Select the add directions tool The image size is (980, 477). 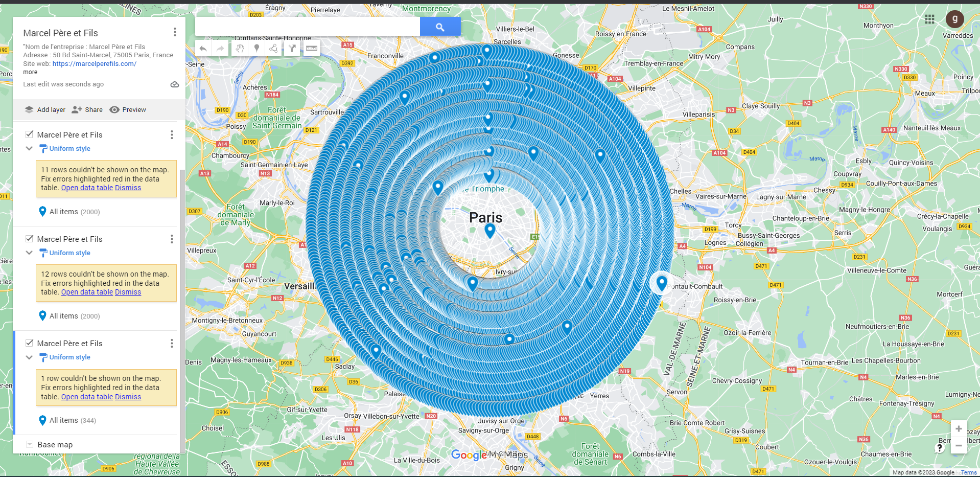pyautogui.click(x=292, y=49)
